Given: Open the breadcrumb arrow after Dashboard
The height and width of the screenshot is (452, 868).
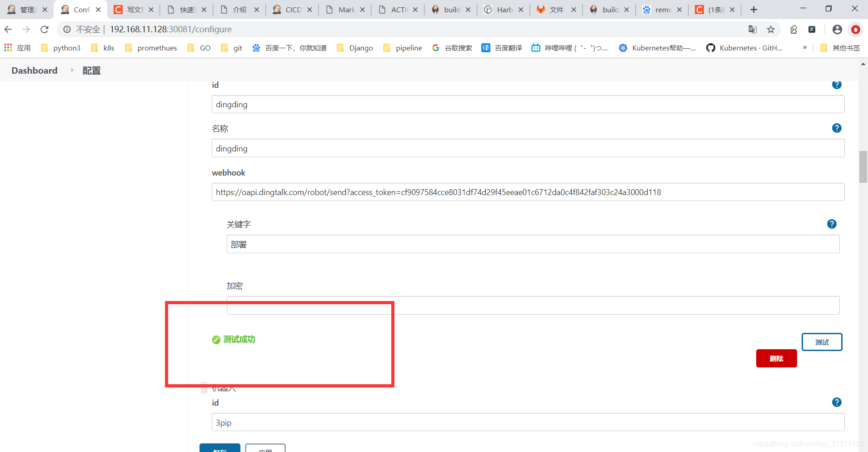Looking at the screenshot, I should (72, 70).
